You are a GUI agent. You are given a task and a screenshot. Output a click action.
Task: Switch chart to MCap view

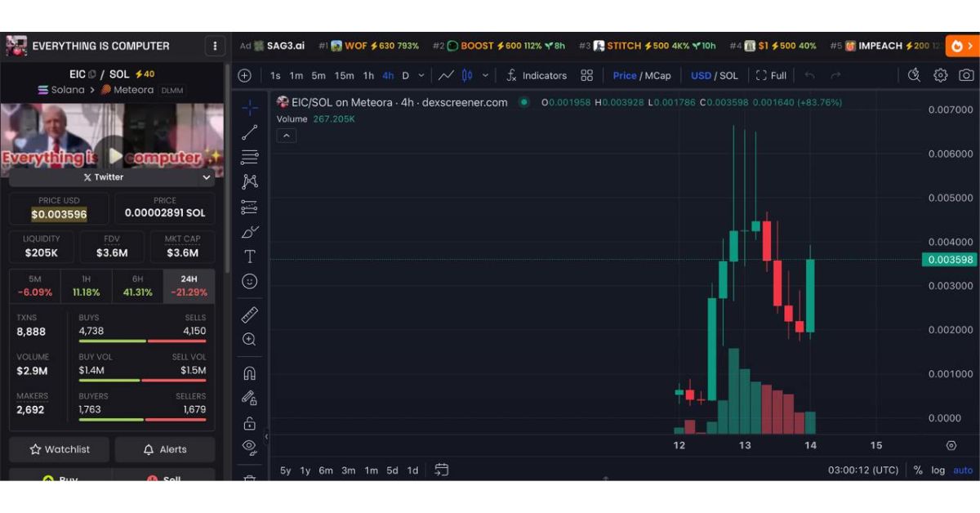pyautogui.click(x=657, y=75)
